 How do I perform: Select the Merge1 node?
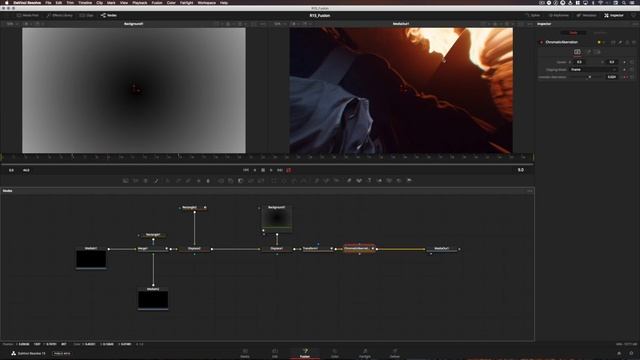(x=153, y=249)
